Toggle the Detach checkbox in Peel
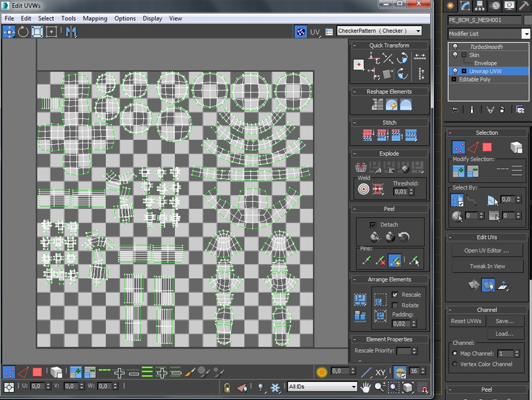This screenshot has width=532, height=400. point(373,225)
